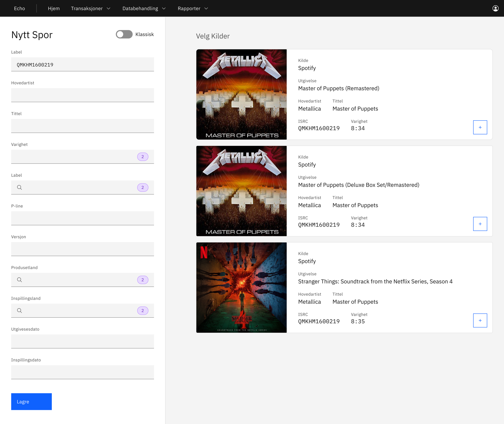This screenshot has width=504, height=424.
Task: Expand the Databehandling dropdown menu
Action: tap(144, 8)
